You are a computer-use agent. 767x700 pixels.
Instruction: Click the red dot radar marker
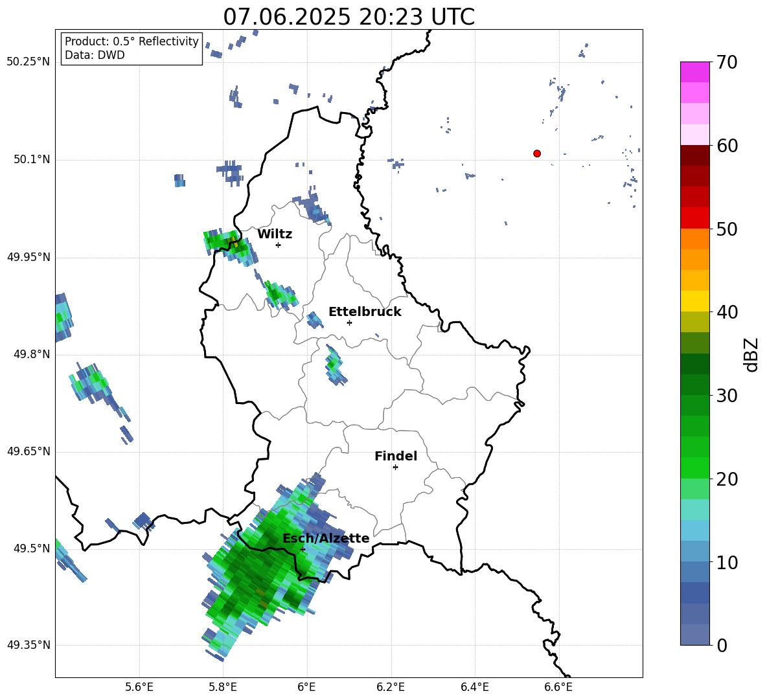pos(537,153)
